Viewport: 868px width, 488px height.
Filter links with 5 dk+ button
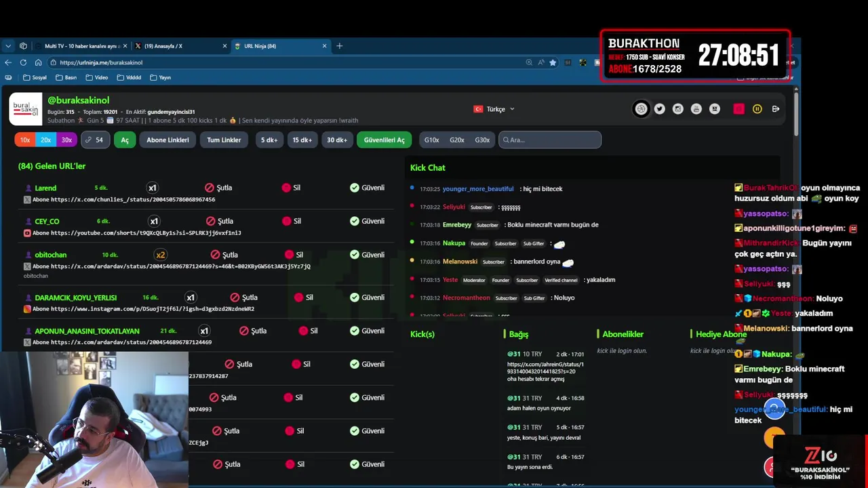click(269, 140)
